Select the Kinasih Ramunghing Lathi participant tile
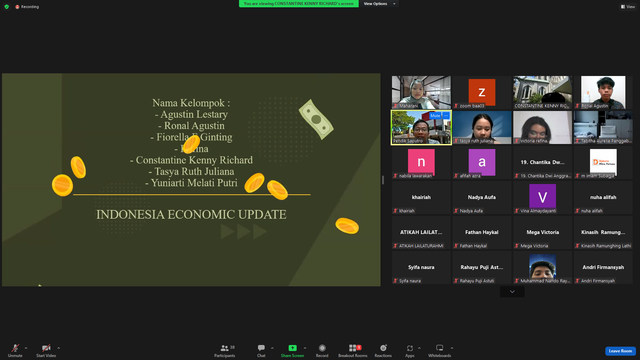640x360 pixels. (603, 233)
